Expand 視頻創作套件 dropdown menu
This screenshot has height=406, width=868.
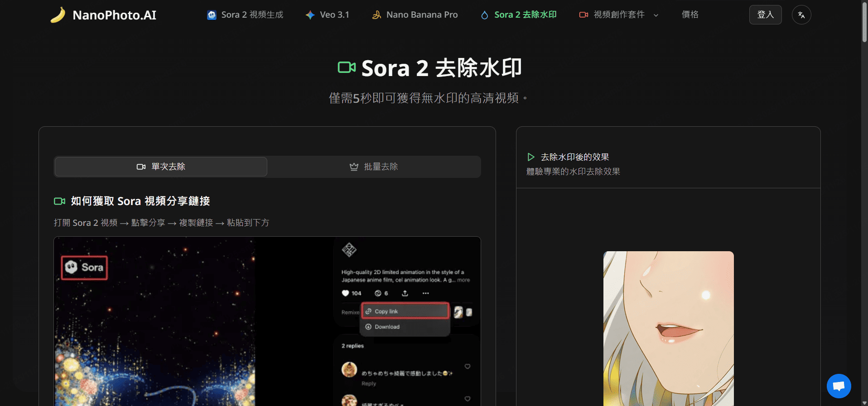619,15
